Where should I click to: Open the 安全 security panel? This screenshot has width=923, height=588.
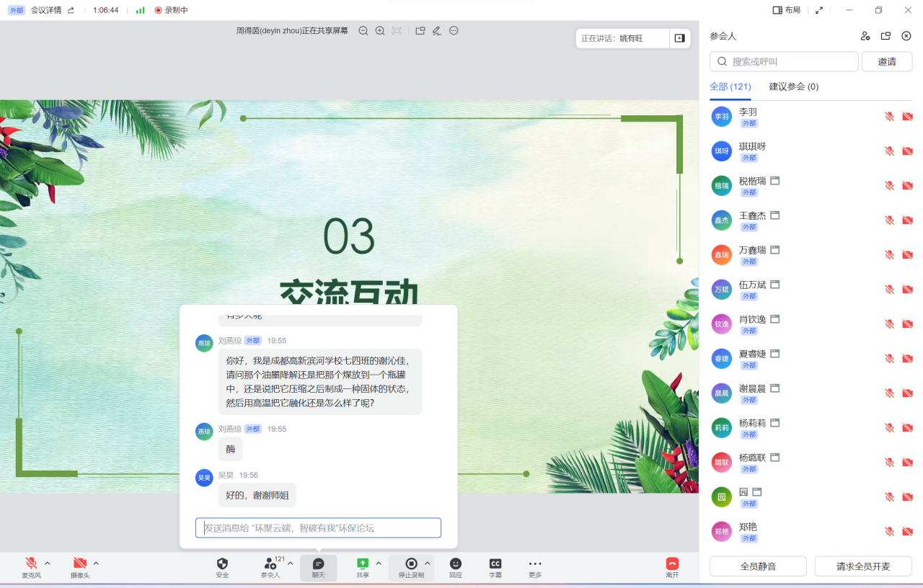(x=221, y=568)
